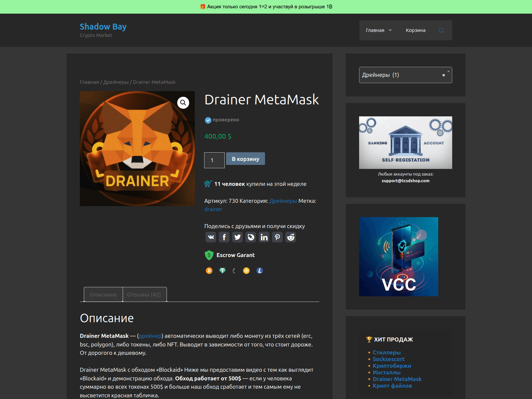
Task: Click the дрейнер link in description
Action: coord(150,336)
